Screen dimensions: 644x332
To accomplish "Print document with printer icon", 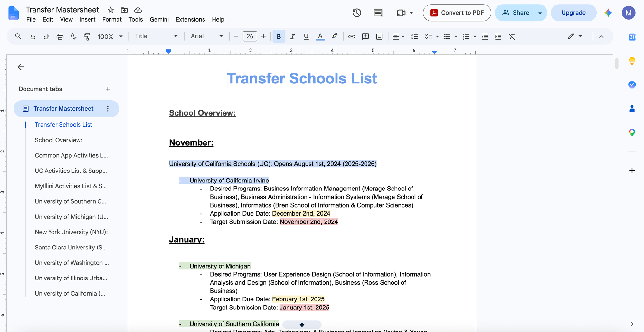I will click(x=60, y=36).
